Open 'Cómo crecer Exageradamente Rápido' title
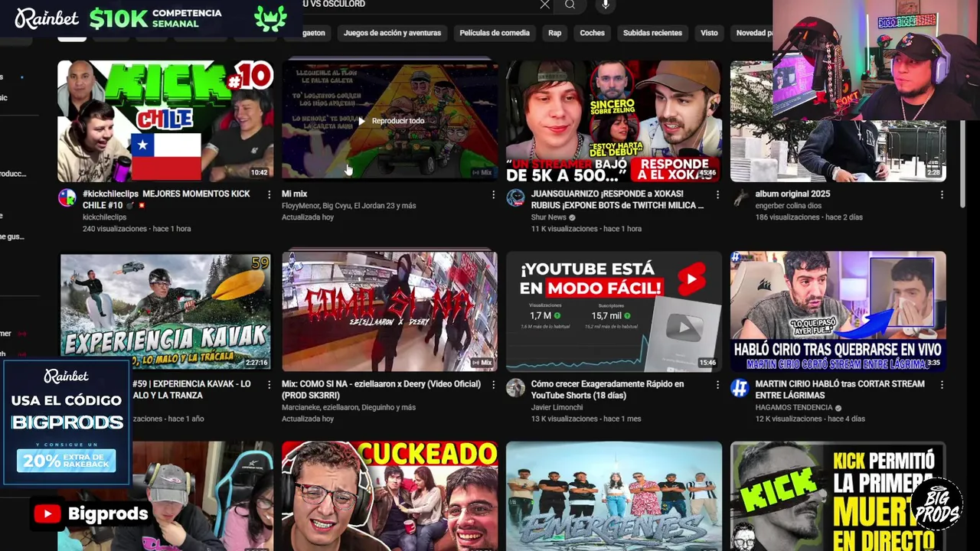Screen dimensions: 980x551 pyautogui.click(x=608, y=390)
